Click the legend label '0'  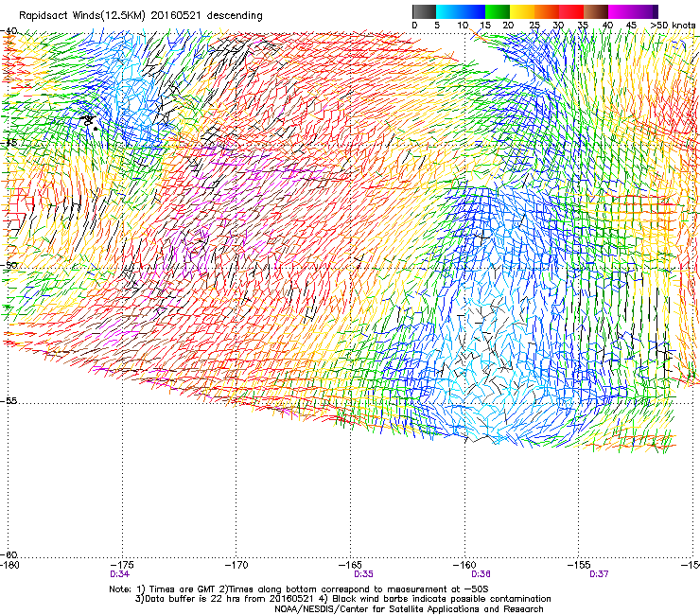[x=414, y=26]
